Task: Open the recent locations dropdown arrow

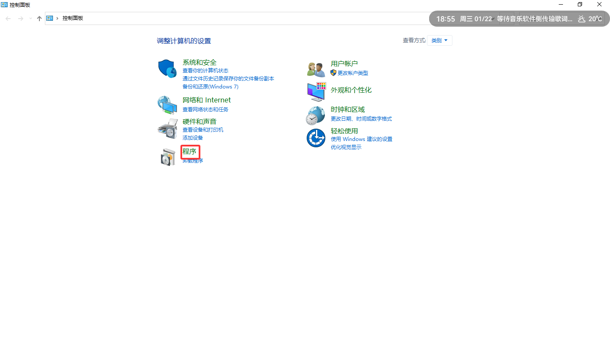Action: [x=30, y=19]
